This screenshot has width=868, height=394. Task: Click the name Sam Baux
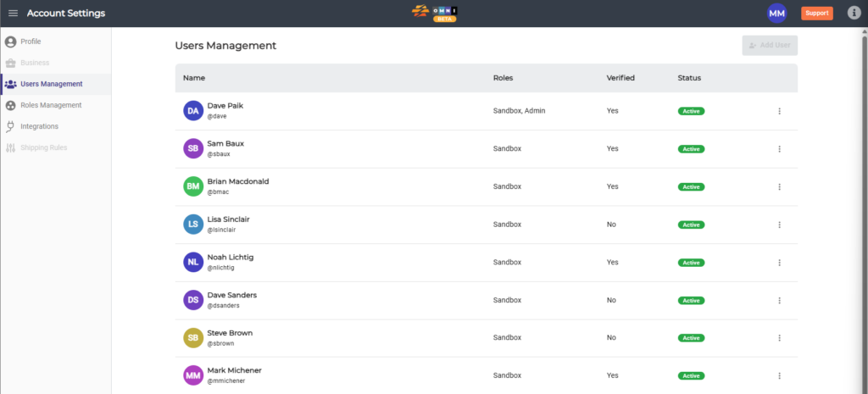tap(225, 143)
